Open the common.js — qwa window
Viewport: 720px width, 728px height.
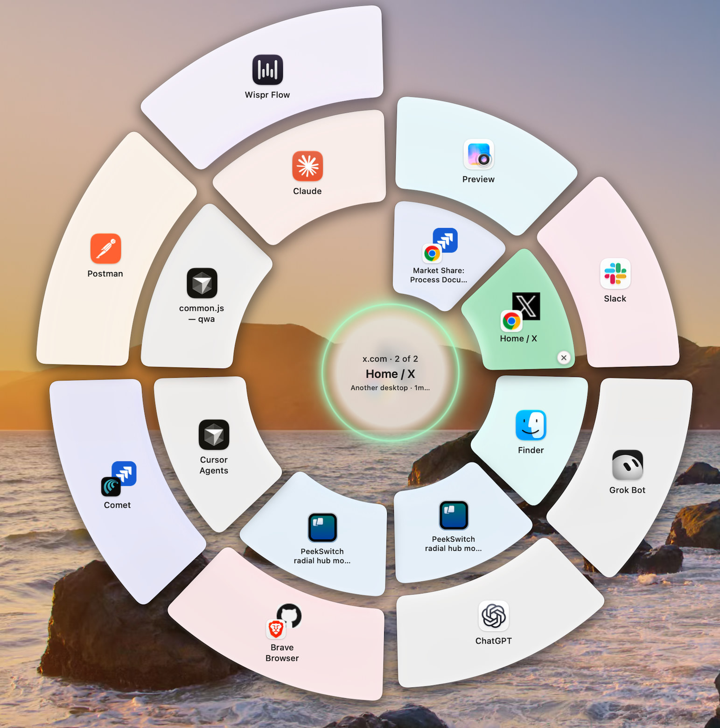pos(202,294)
